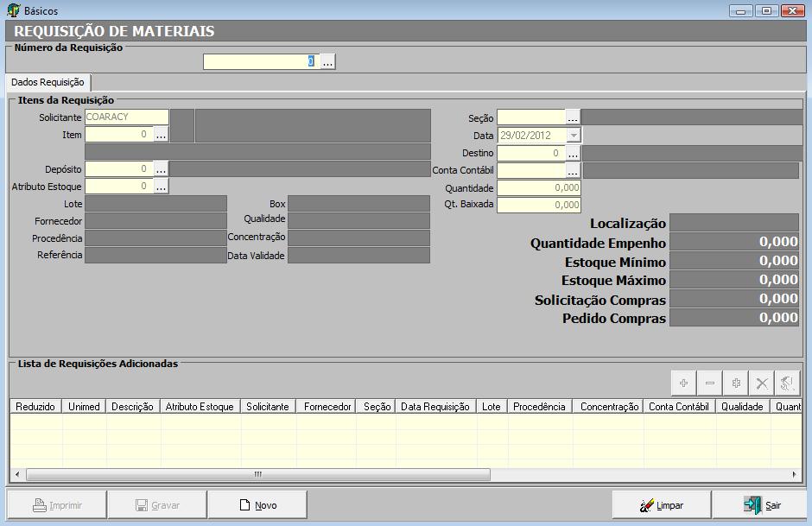Expand the Data date picker dropdown
This screenshot has width=812, height=526.
pyautogui.click(x=574, y=136)
